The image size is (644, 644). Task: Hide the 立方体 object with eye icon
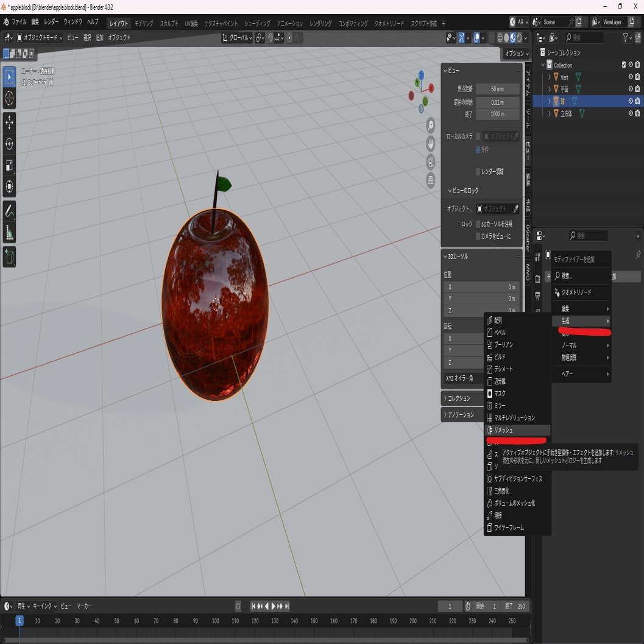(x=631, y=113)
